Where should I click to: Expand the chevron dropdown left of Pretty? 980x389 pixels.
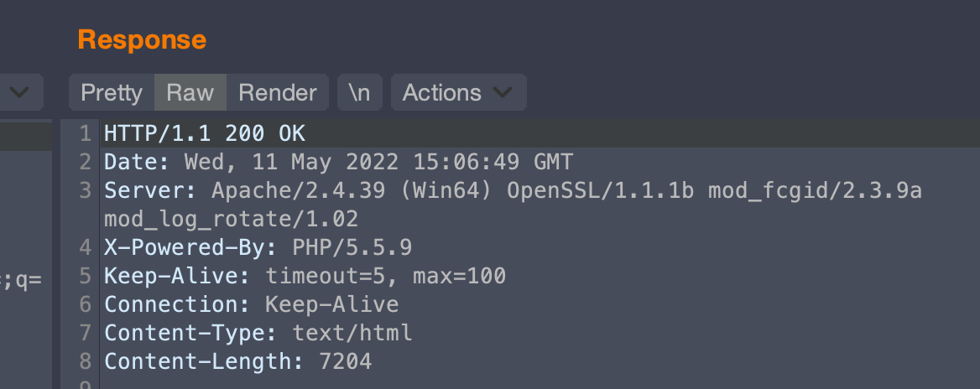click(x=22, y=92)
